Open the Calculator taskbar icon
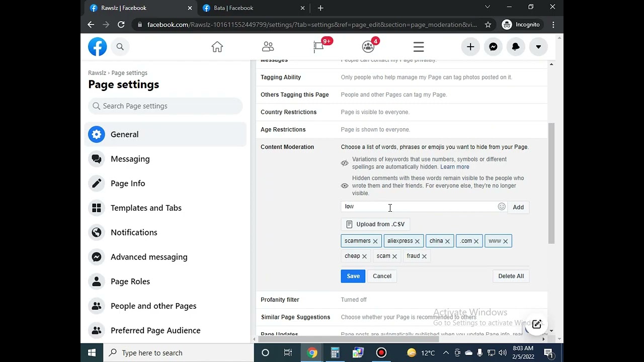 335,353
